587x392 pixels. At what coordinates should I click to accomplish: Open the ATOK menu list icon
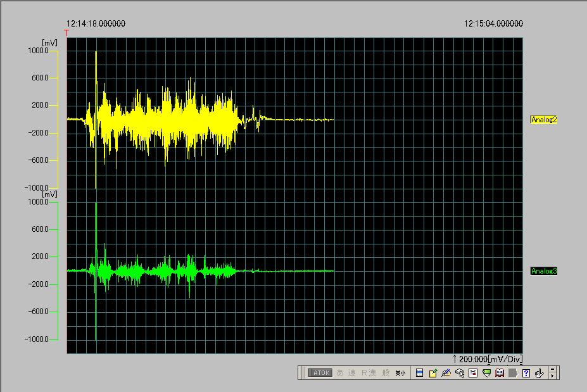[419, 373]
